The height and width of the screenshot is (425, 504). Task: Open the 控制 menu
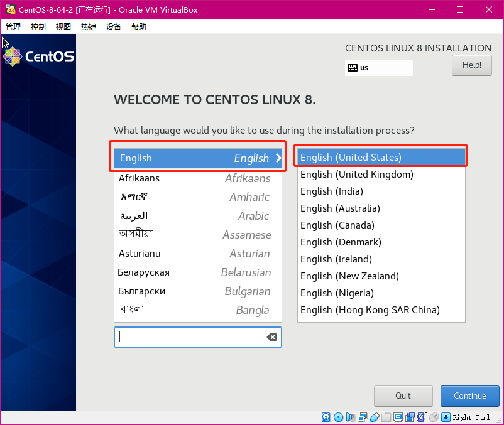coord(38,26)
